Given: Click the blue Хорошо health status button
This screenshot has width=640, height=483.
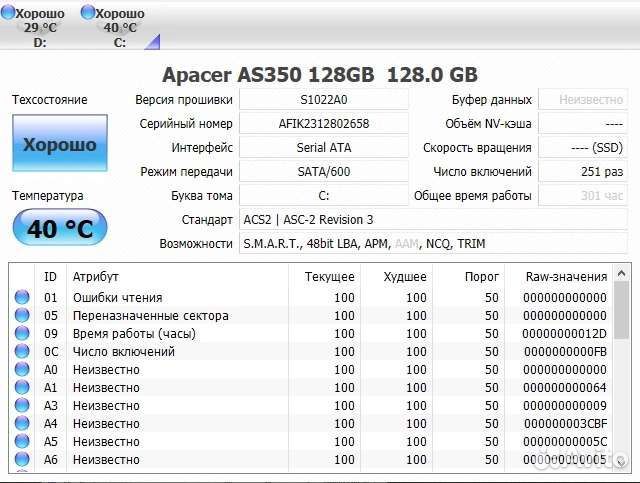Looking at the screenshot, I should 60,143.
